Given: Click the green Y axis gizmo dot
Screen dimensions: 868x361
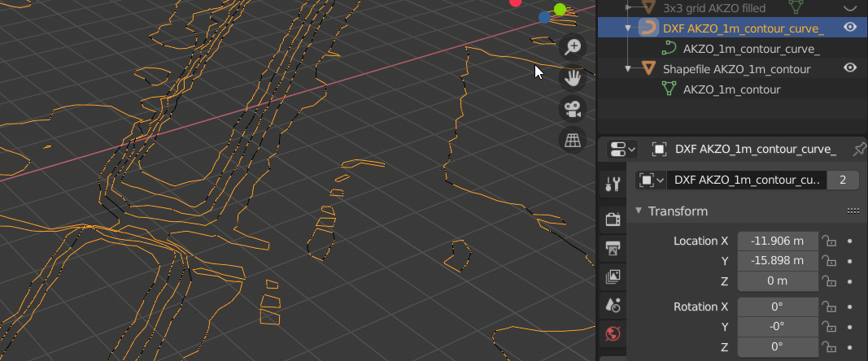Looking at the screenshot, I should pos(560,10).
